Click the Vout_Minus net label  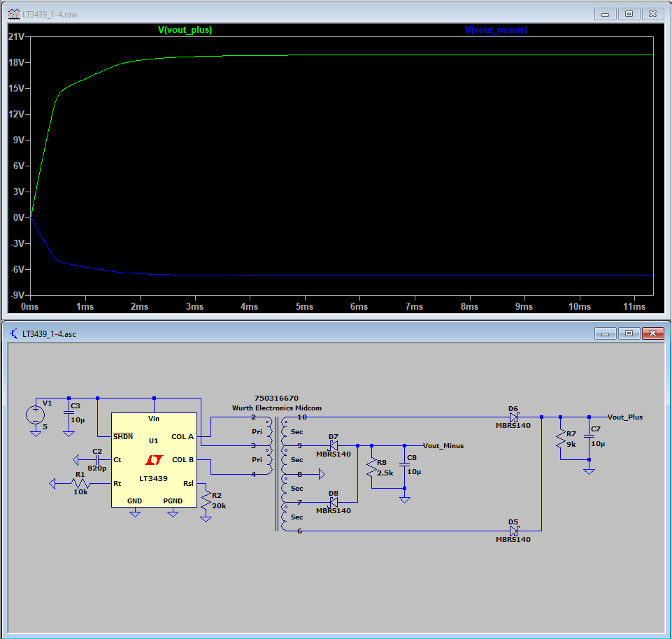[443, 446]
